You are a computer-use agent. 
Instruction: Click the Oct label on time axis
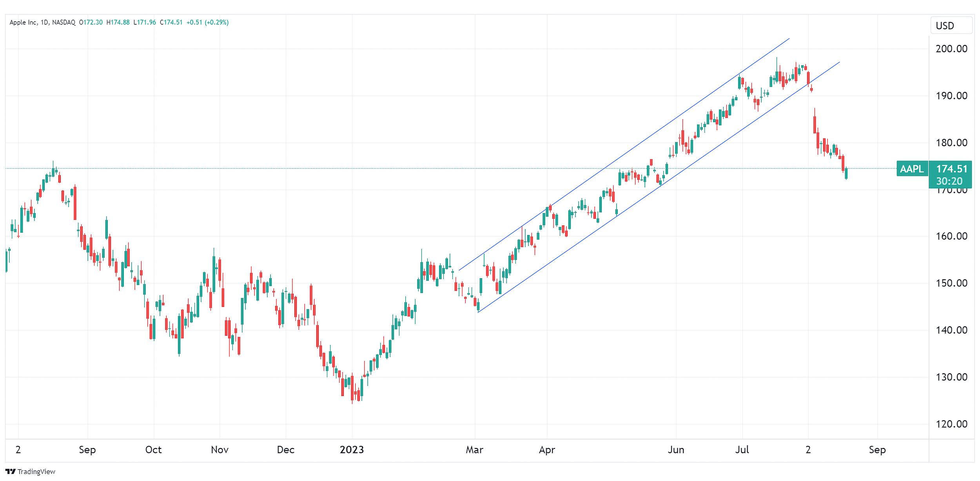click(153, 450)
